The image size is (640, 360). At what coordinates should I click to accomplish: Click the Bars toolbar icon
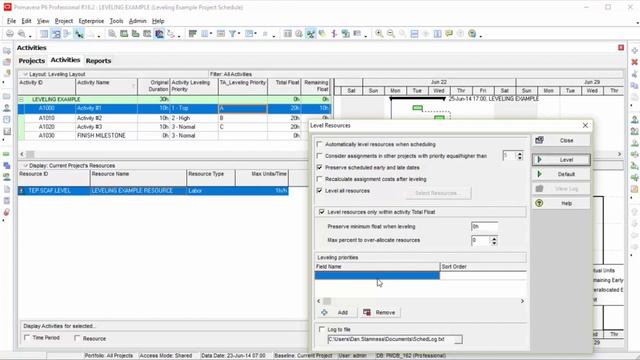pyautogui.click(x=193, y=34)
